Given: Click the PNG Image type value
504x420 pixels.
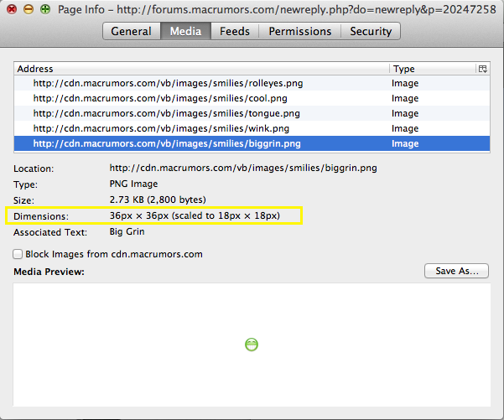Looking at the screenshot, I should [133, 184].
